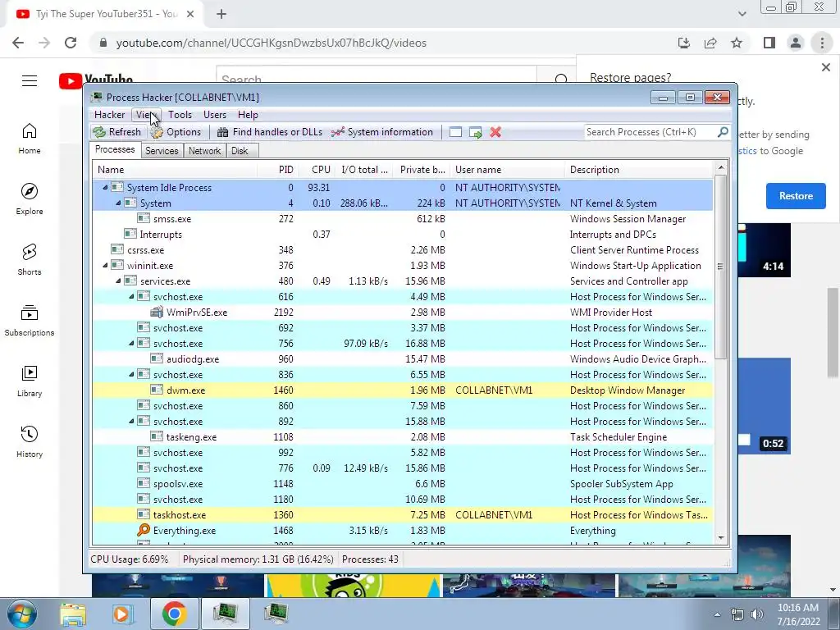Select the spoolsv.exe process icon
840x630 pixels.
click(144, 483)
